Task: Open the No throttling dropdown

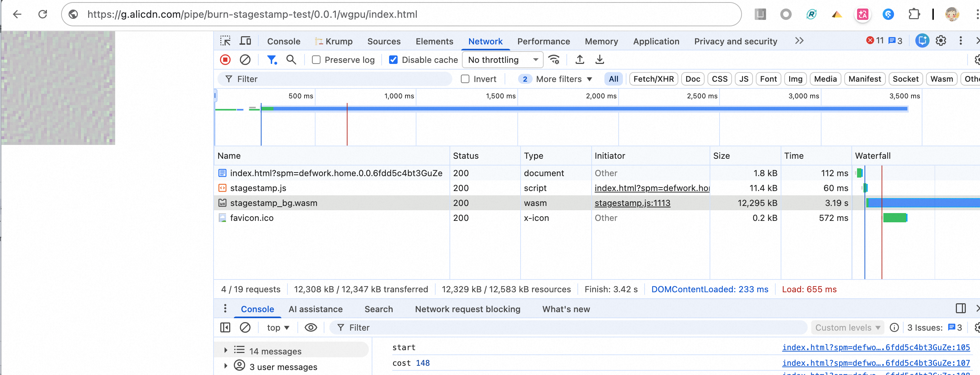Action: point(502,60)
